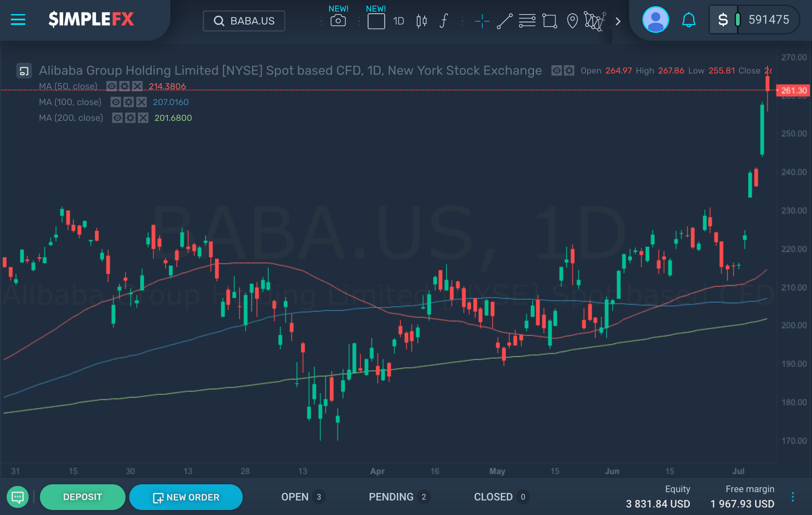Switch to the CLOSED orders tab

[502, 497]
